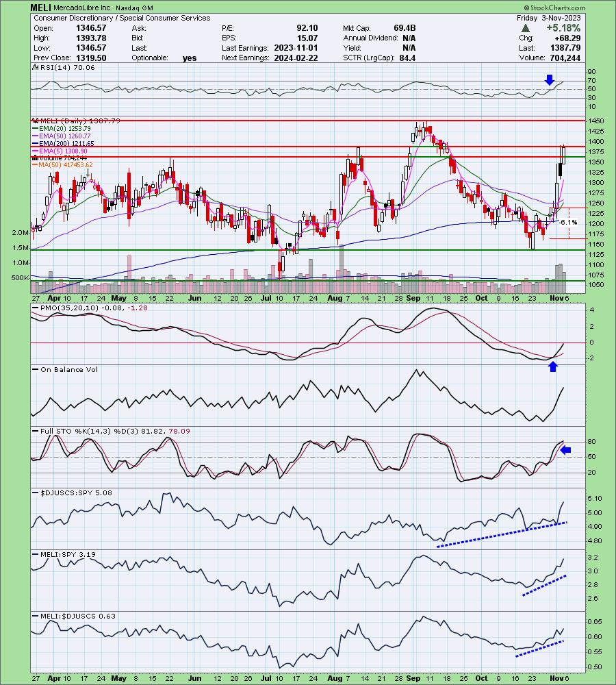Select the SCTR (LrgCap) value 84.4
Screen dimensions: 616x685
(407, 58)
